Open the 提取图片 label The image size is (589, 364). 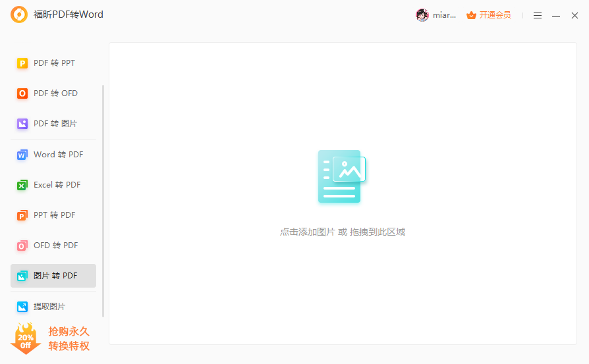click(49, 307)
